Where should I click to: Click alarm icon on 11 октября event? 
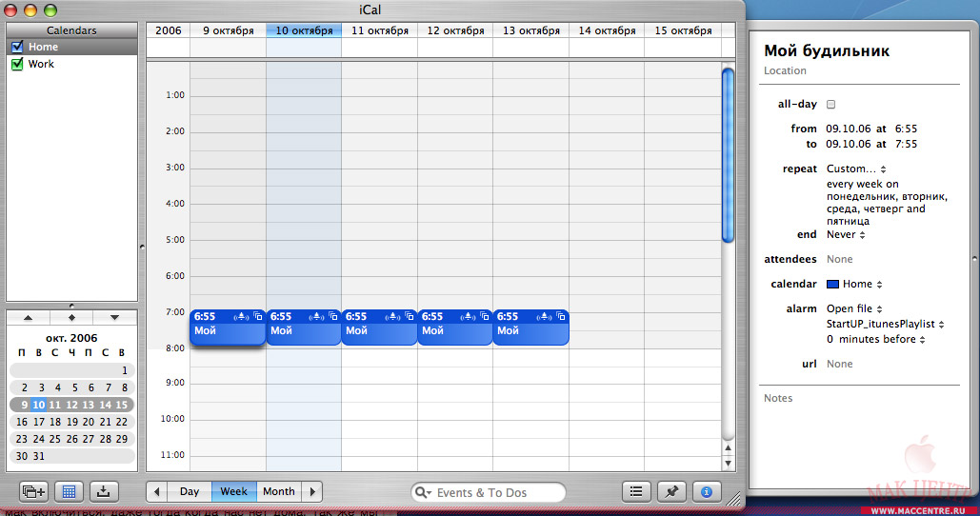click(x=392, y=317)
